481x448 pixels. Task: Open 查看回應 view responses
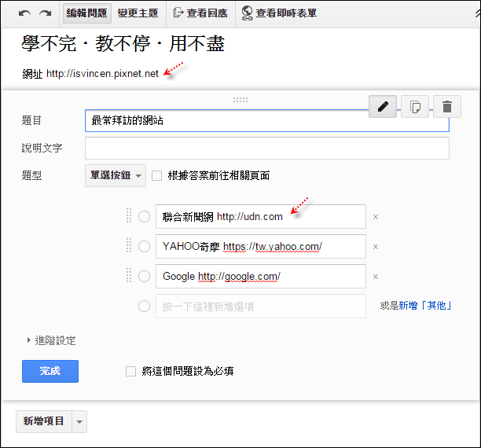pos(200,13)
